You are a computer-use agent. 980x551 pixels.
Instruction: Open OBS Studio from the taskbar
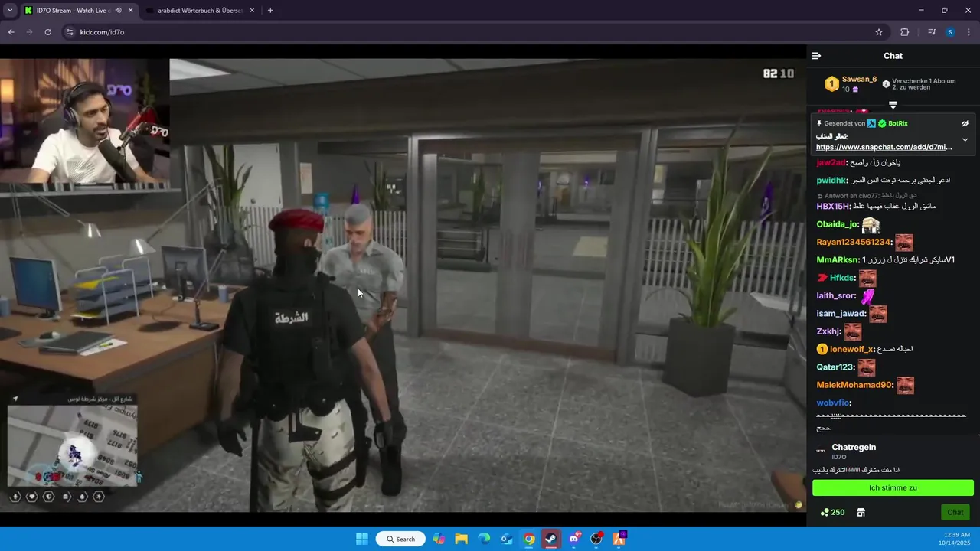pyautogui.click(x=596, y=539)
